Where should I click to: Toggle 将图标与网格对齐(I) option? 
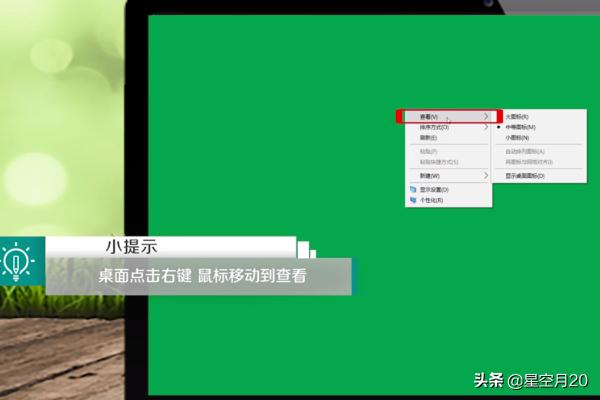click(539, 162)
